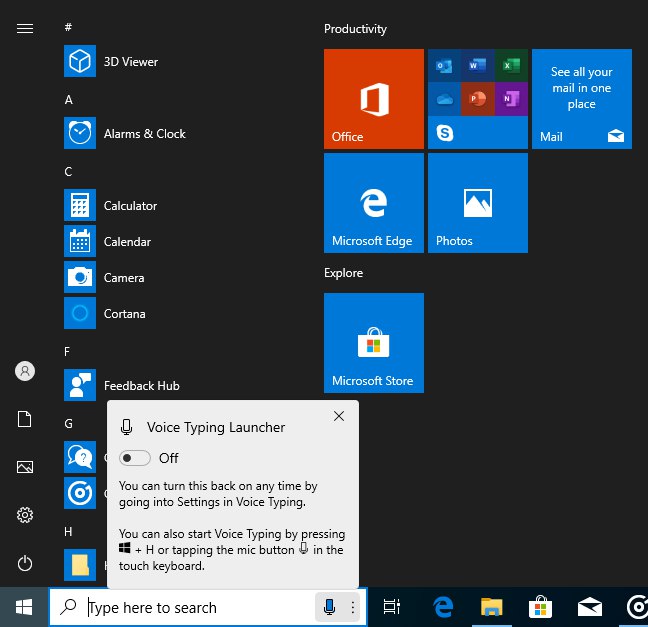The width and height of the screenshot is (648, 627).
Task: Close the Voice Typing Launcher popup
Action: [x=339, y=416]
